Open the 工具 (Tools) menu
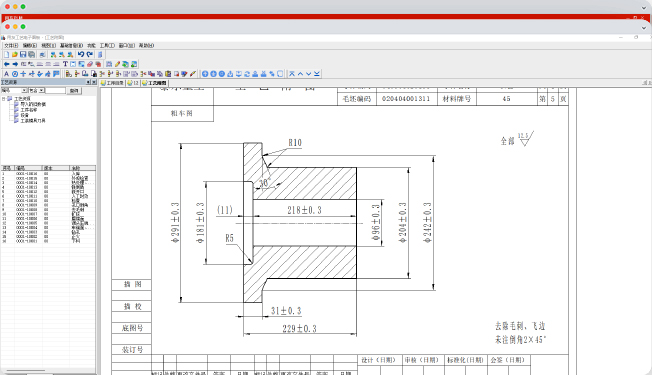The height and width of the screenshot is (375, 652). (107, 45)
